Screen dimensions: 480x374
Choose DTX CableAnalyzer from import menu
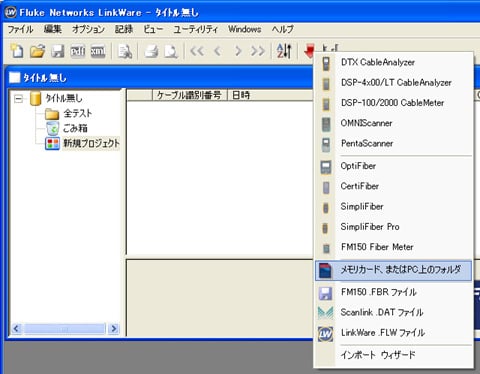click(x=394, y=62)
